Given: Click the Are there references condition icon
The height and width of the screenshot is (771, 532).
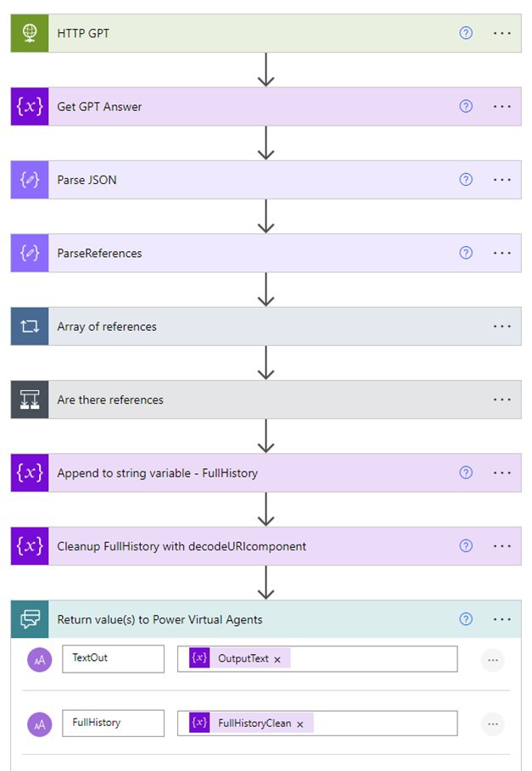Looking at the screenshot, I should click(x=30, y=399).
